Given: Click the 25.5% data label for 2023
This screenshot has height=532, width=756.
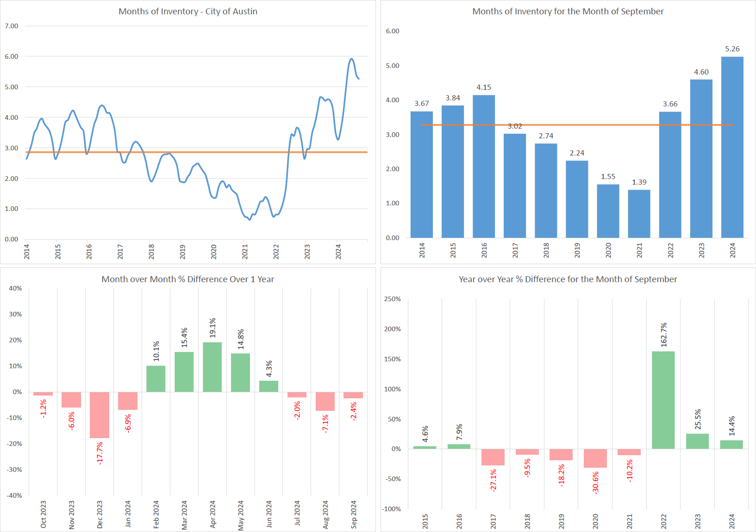Looking at the screenshot, I should click(698, 419).
